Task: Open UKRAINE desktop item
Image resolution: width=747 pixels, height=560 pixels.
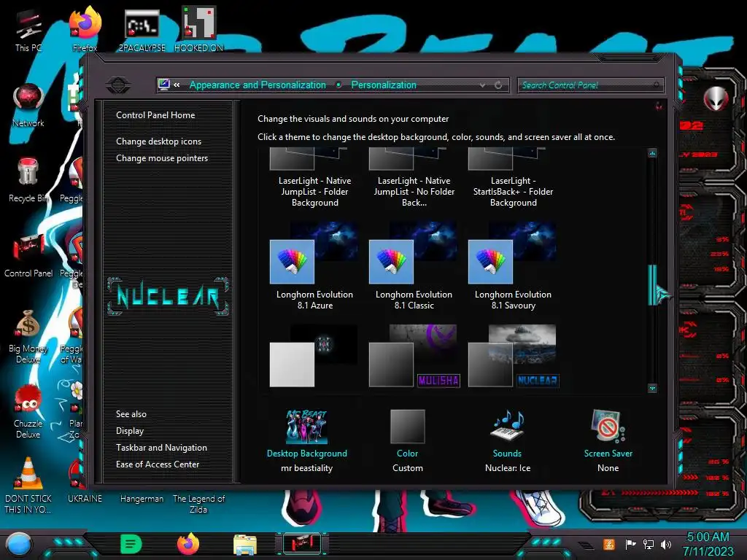Action: click(85, 498)
